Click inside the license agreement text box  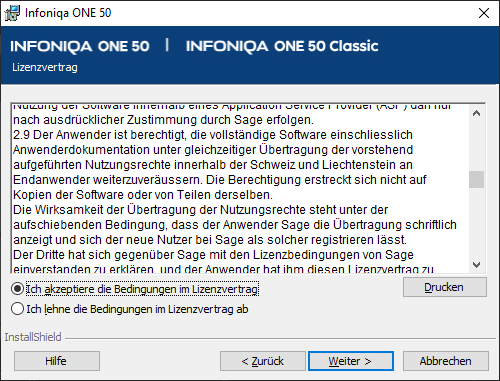coord(240,188)
